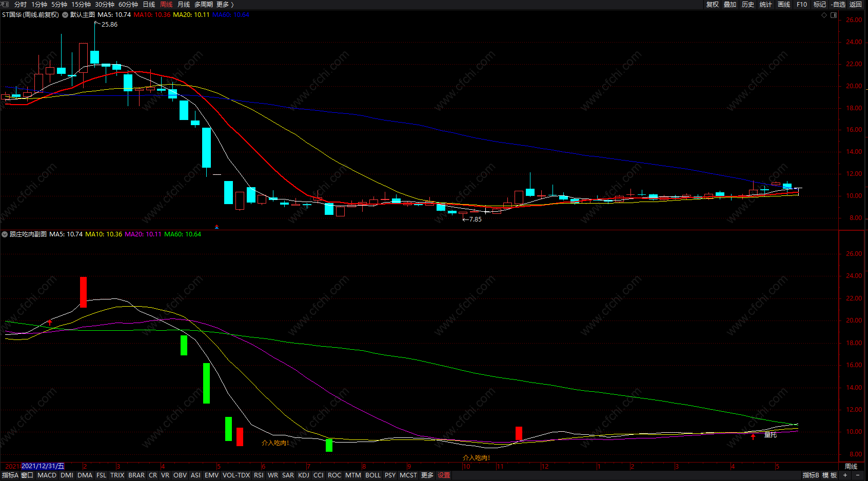Click the 返回 back button
Screen dimensions: 868x481
(x=856, y=4)
